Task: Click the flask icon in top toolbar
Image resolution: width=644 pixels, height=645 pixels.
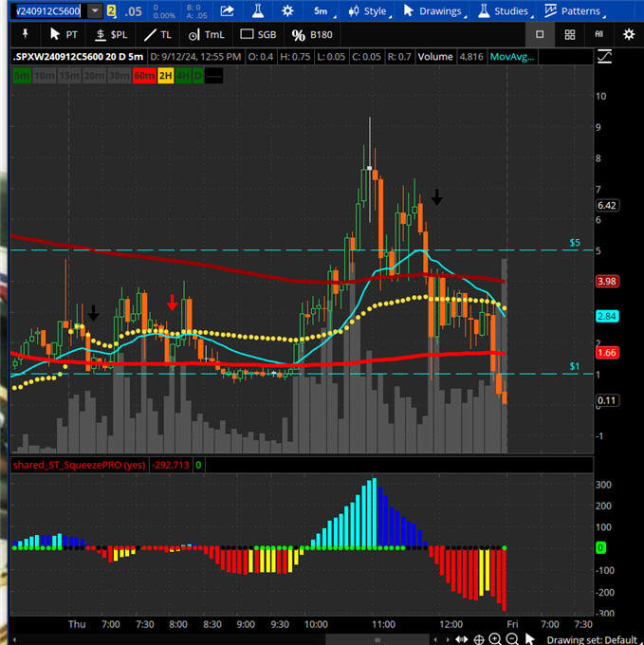Action: (258, 11)
